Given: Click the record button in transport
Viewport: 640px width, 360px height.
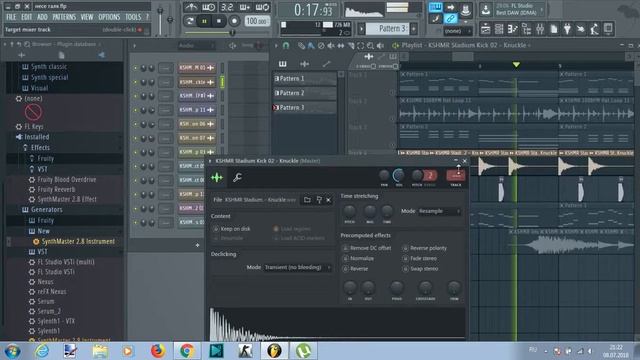Looking at the screenshot, I should (234, 21).
